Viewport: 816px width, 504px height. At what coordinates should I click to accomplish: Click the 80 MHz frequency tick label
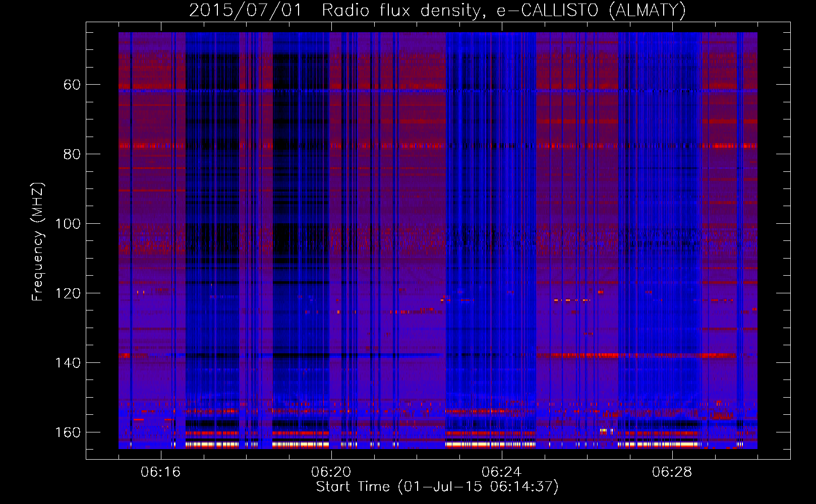(72, 154)
